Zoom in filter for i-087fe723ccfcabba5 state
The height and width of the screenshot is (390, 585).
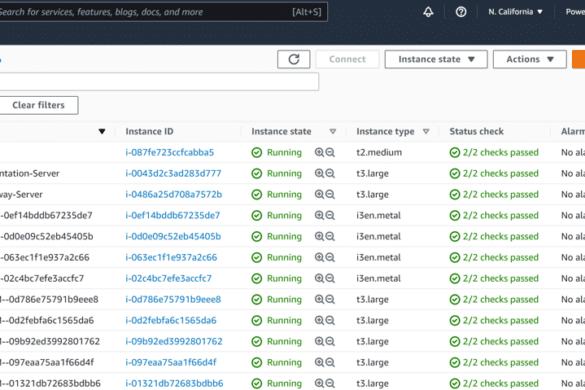tap(319, 152)
